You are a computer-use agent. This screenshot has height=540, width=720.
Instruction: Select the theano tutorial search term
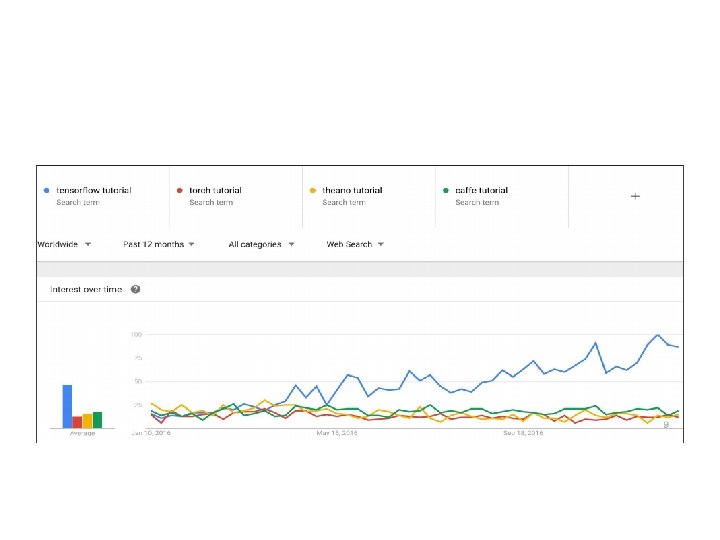point(352,190)
